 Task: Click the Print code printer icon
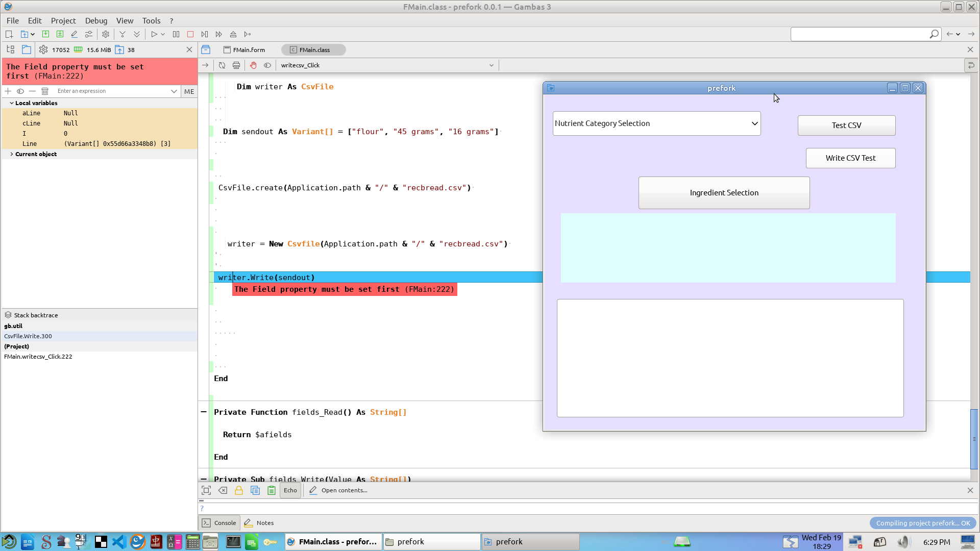pyautogui.click(x=236, y=65)
